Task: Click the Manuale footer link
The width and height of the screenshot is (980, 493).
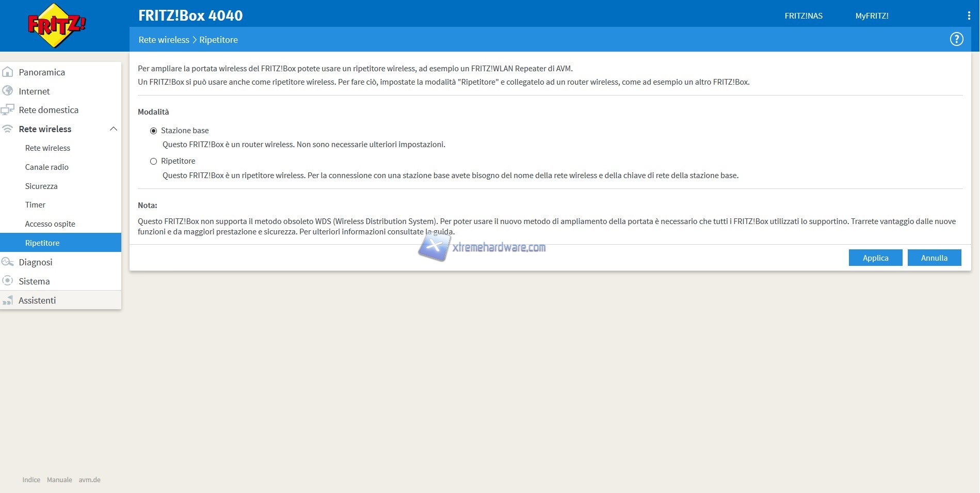Action: point(59,480)
